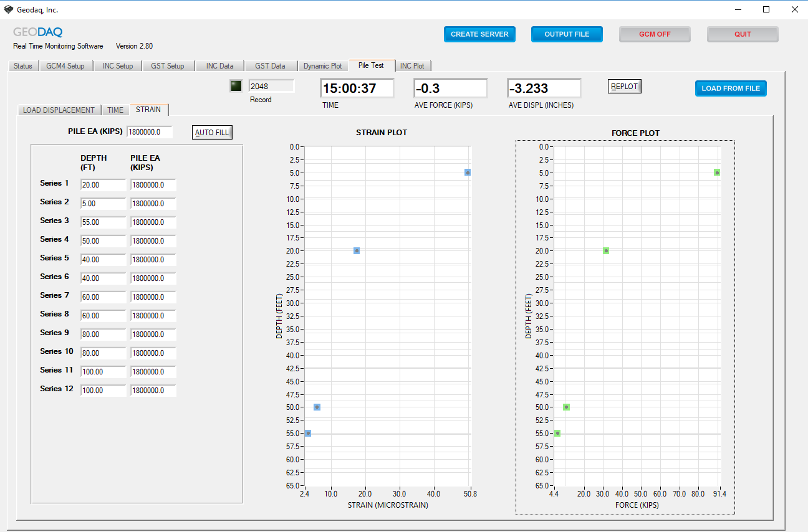
Task: Click the REPLOT button
Action: tap(625, 87)
